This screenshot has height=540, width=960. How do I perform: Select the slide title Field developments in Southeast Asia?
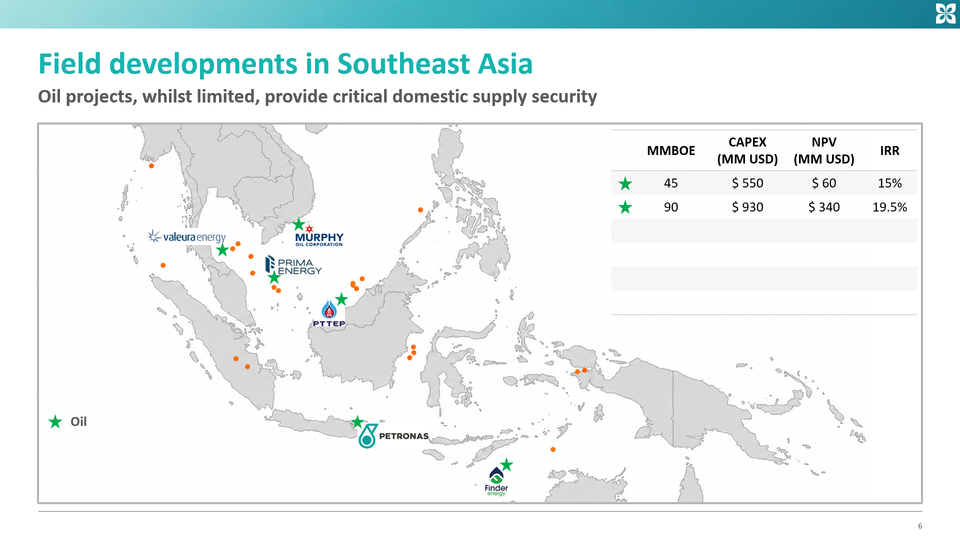[x=285, y=64]
